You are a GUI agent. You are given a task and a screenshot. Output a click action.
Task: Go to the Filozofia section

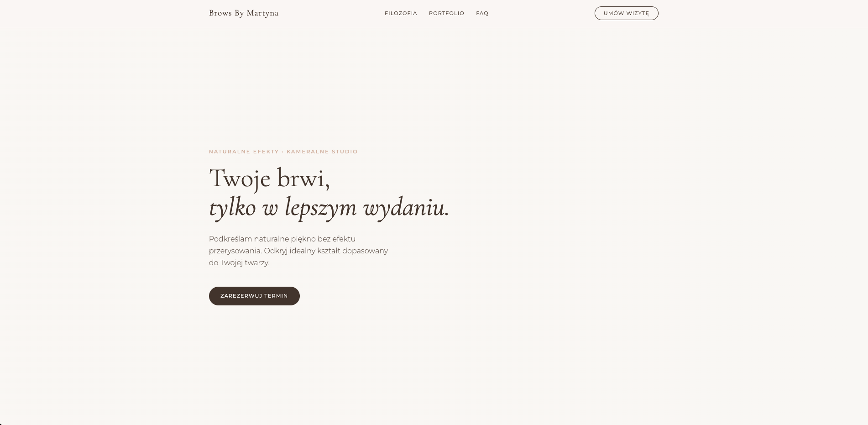pos(401,13)
